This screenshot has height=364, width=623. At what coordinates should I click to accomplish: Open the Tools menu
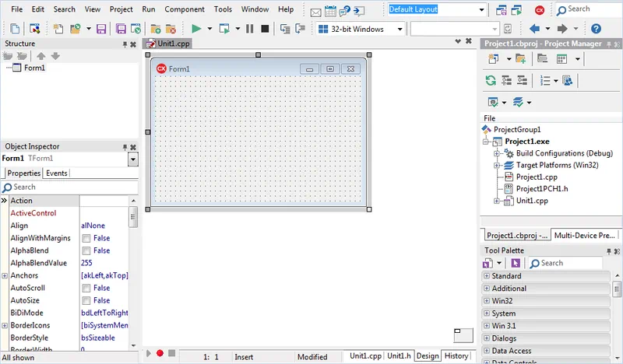click(223, 9)
